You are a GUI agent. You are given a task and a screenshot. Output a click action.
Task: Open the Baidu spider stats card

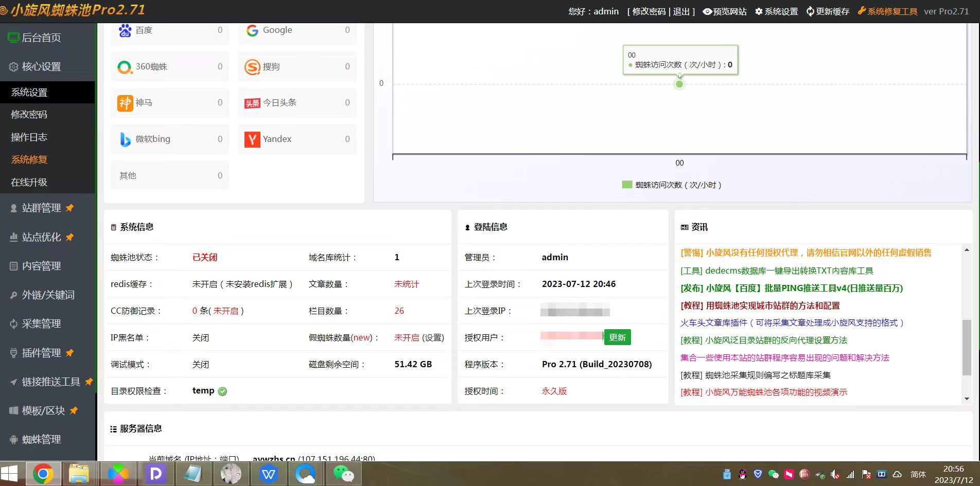point(169,33)
